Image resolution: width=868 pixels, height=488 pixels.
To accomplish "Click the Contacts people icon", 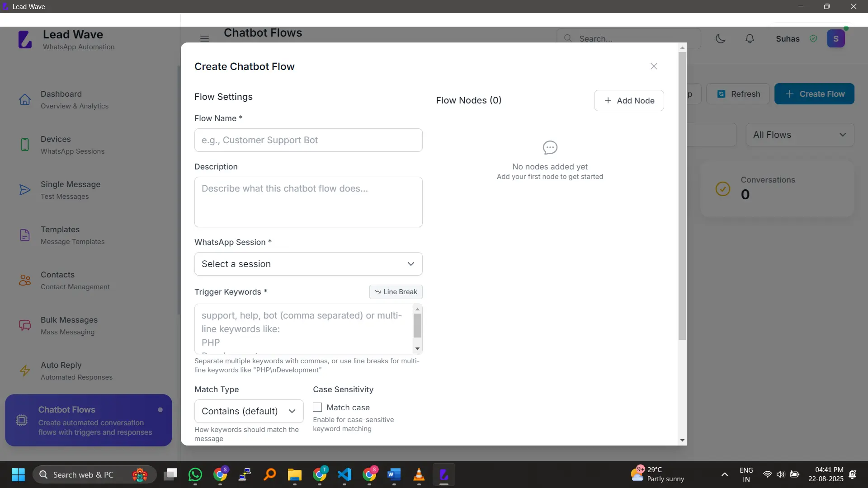I will click(25, 280).
